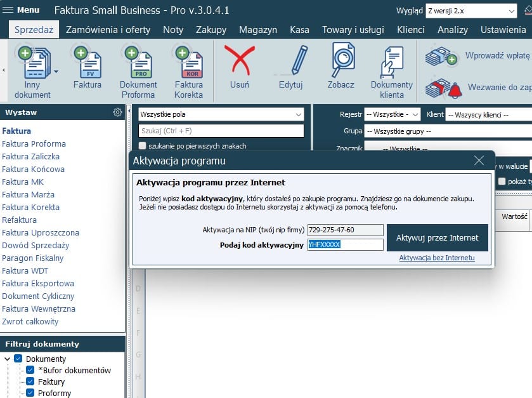
Task: Select Paragon Fiskalny
Action: pyautogui.click(x=32, y=258)
